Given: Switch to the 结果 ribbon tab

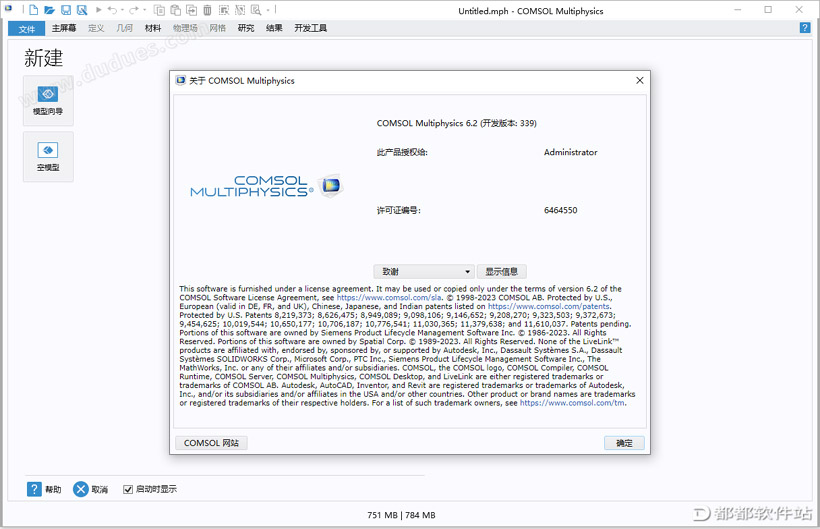Looking at the screenshot, I should (x=274, y=28).
